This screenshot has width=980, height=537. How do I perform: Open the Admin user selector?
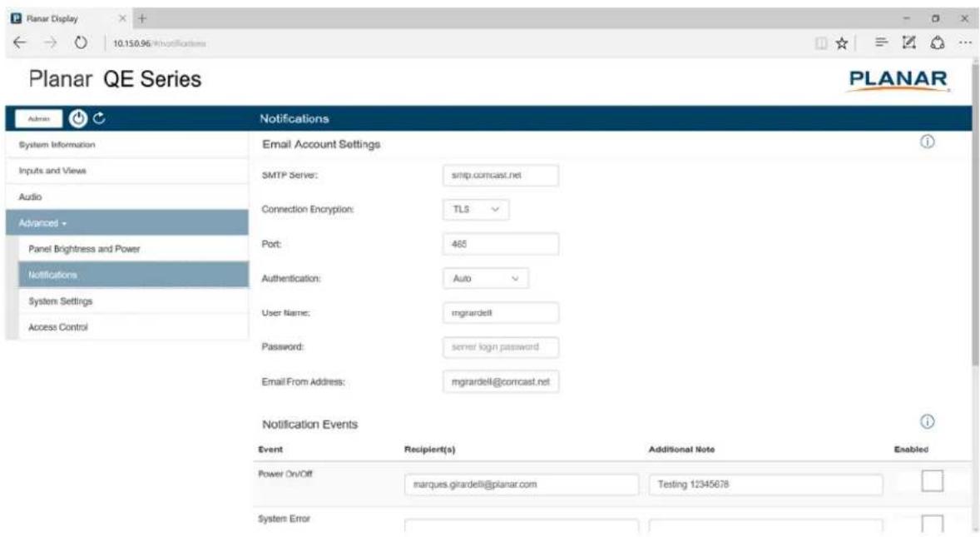pos(39,118)
